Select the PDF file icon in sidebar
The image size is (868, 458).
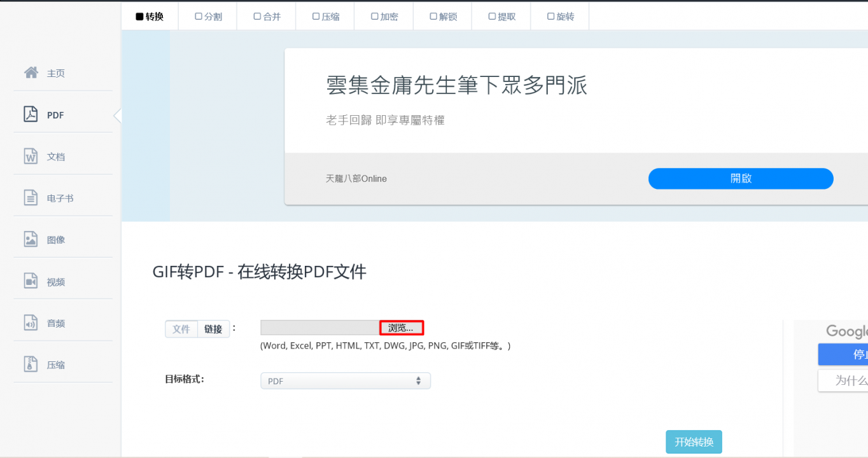pos(31,114)
